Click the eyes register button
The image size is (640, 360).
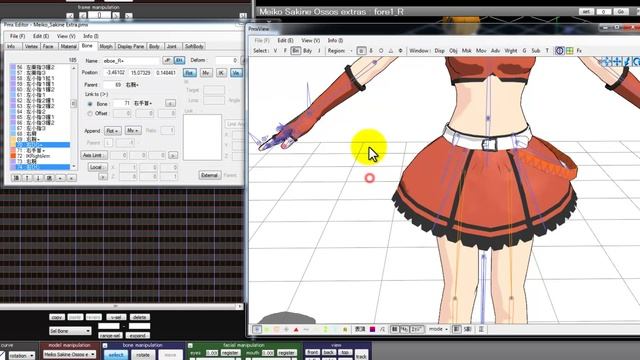[230, 353]
